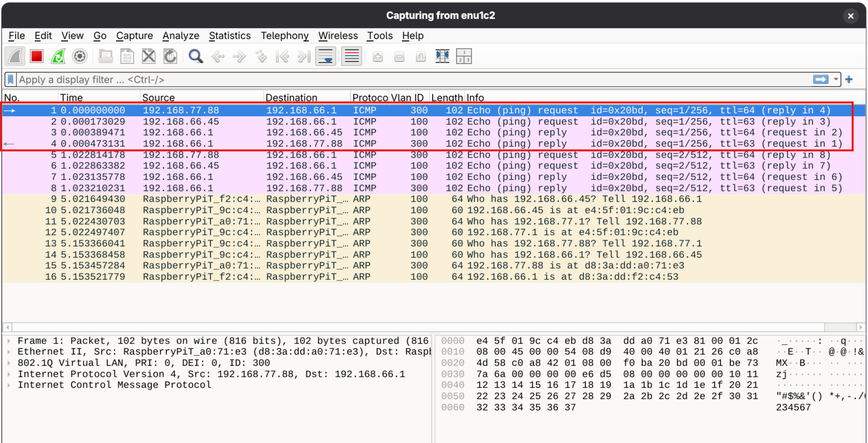Open the Capture menu
The image size is (868, 443).
click(134, 36)
